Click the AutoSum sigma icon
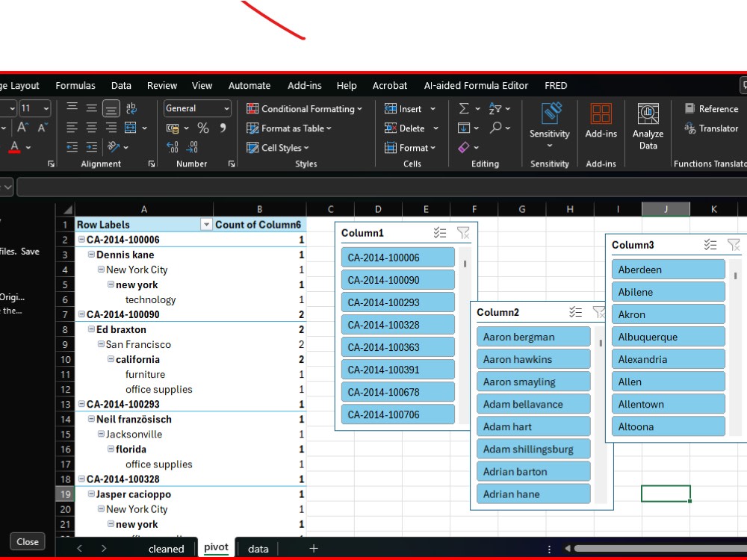The image size is (747, 560). (x=464, y=108)
